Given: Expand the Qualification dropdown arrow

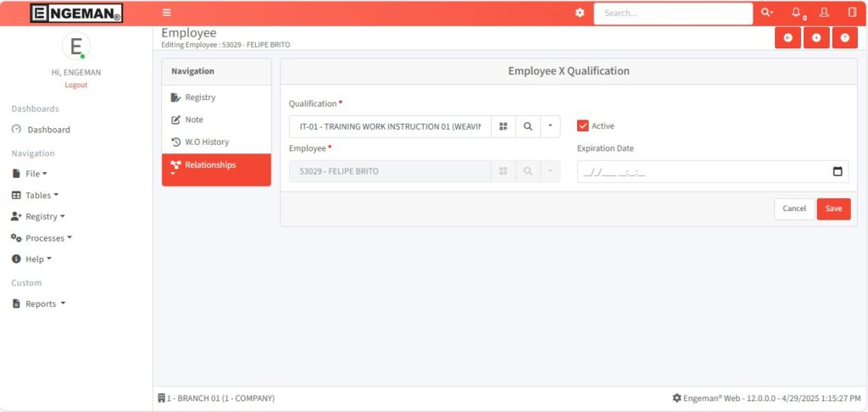Looking at the screenshot, I should click(549, 126).
